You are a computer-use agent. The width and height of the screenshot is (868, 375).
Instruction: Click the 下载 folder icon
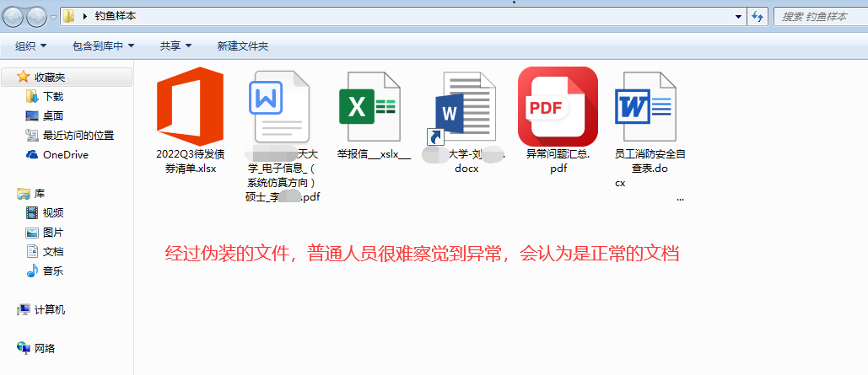click(x=31, y=96)
